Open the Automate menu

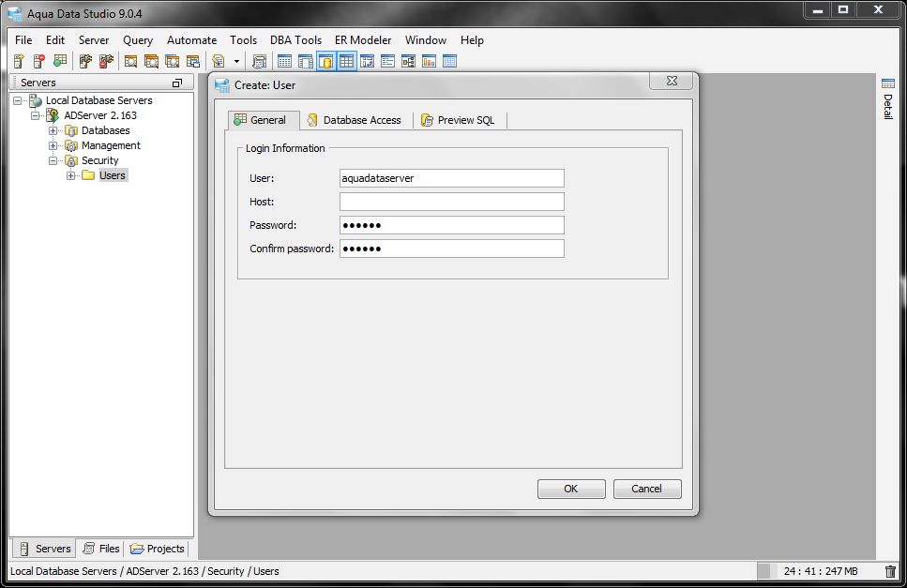191,40
